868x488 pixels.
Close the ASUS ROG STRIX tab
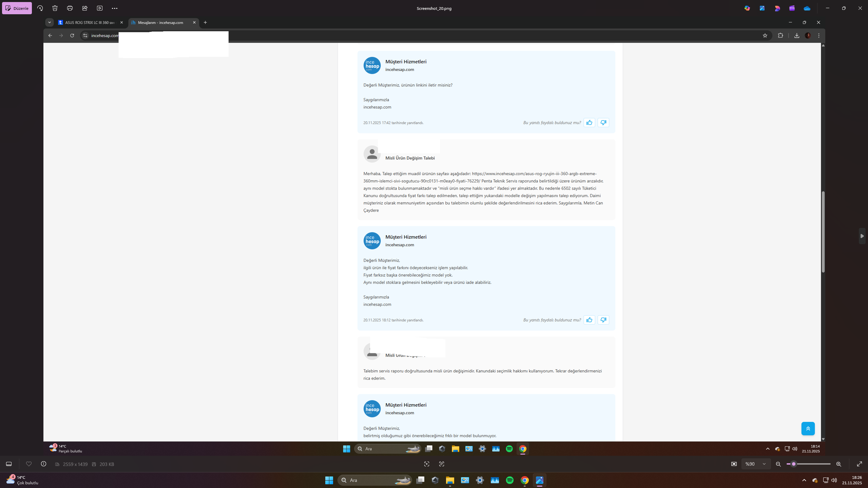[x=121, y=22]
